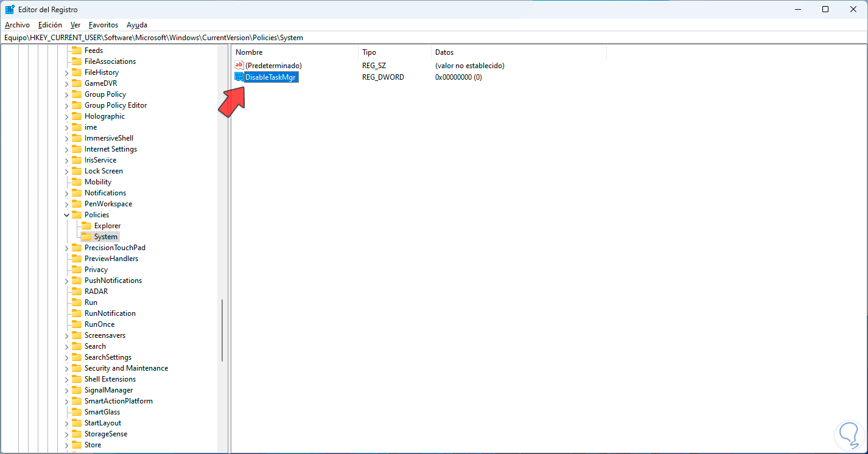Click the Registry Editor app icon in title bar

[10, 9]
